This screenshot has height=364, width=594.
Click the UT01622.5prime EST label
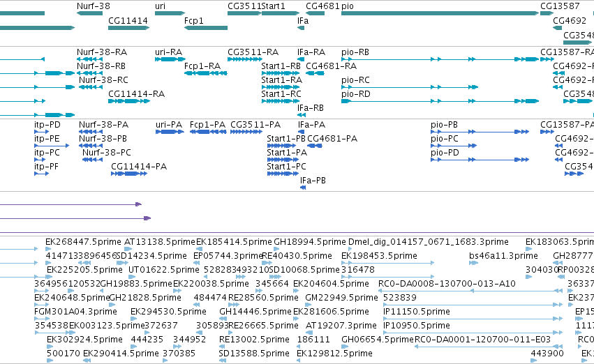164,270
